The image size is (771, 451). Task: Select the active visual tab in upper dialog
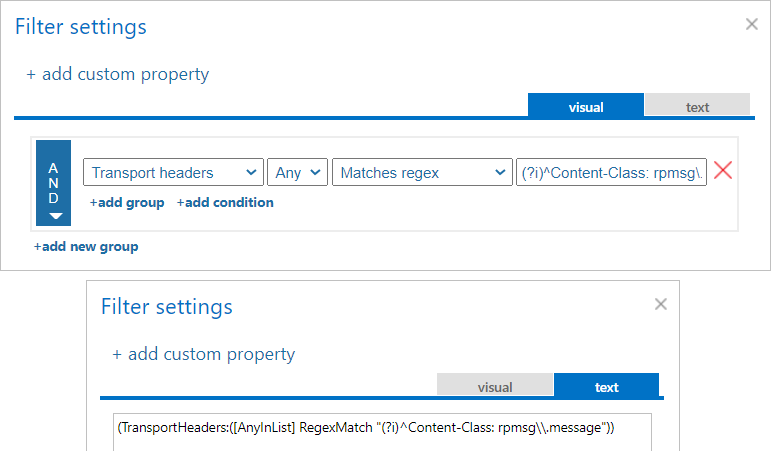586,106
